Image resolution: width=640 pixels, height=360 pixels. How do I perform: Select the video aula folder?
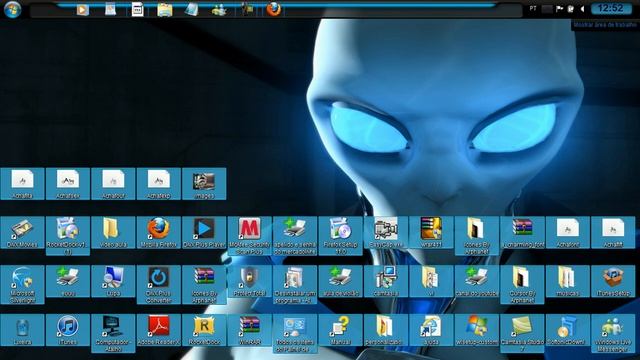(113, 233)
